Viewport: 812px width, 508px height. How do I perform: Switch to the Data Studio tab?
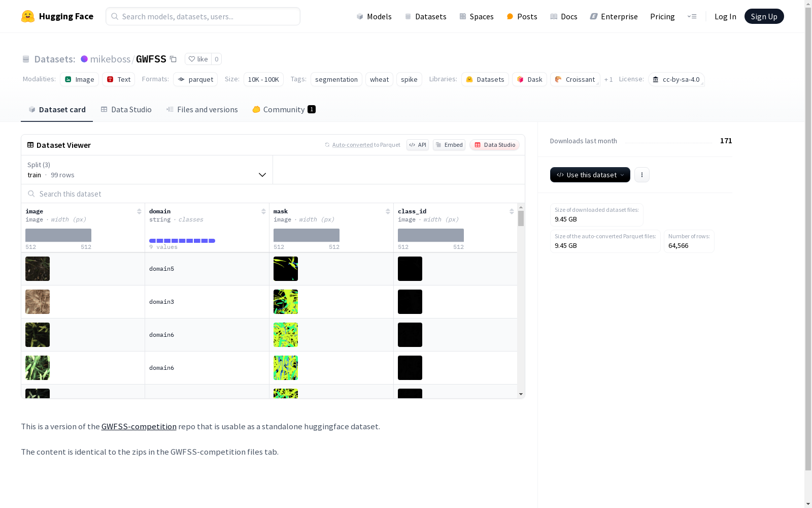point(126,109)
